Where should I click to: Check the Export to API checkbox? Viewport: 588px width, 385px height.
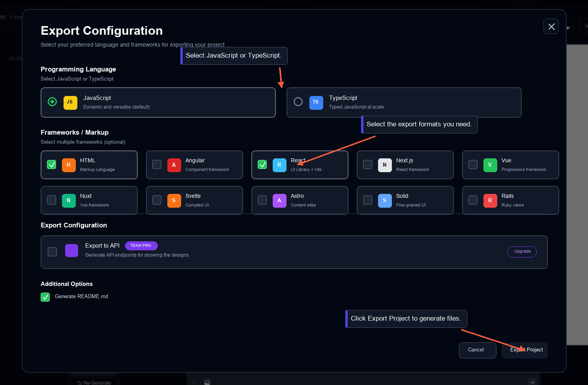point(52,252)
